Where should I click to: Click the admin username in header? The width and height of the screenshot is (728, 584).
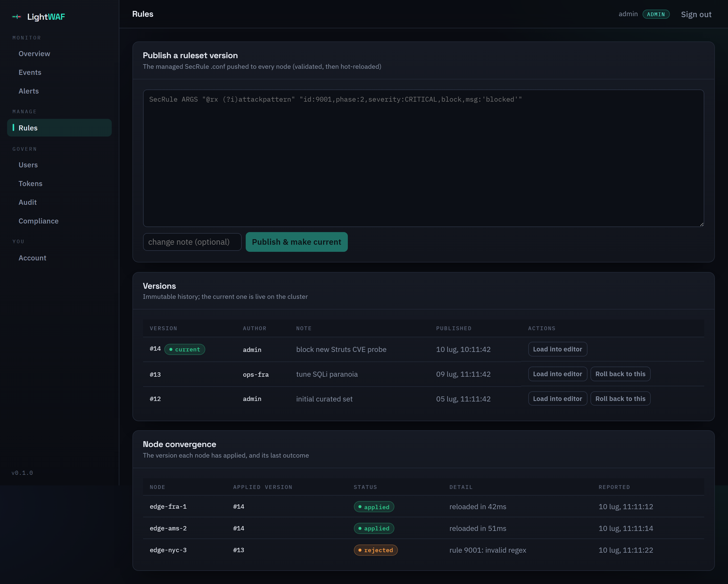click(628, 14)
